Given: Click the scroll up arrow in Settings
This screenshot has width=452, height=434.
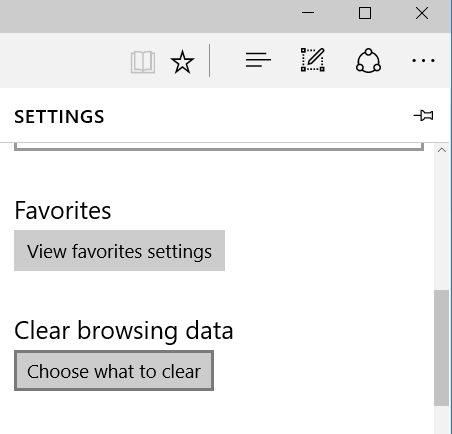Looking at the screenshot, I should point(441,150).
